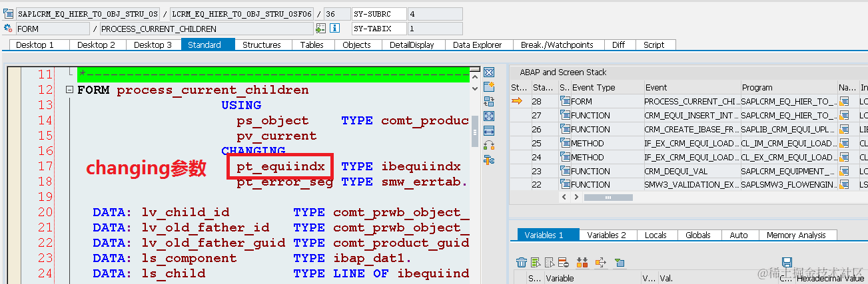The image size is (868, 284).
Task: Click the SY-TABIX field name box
Action: pos(379,29)
